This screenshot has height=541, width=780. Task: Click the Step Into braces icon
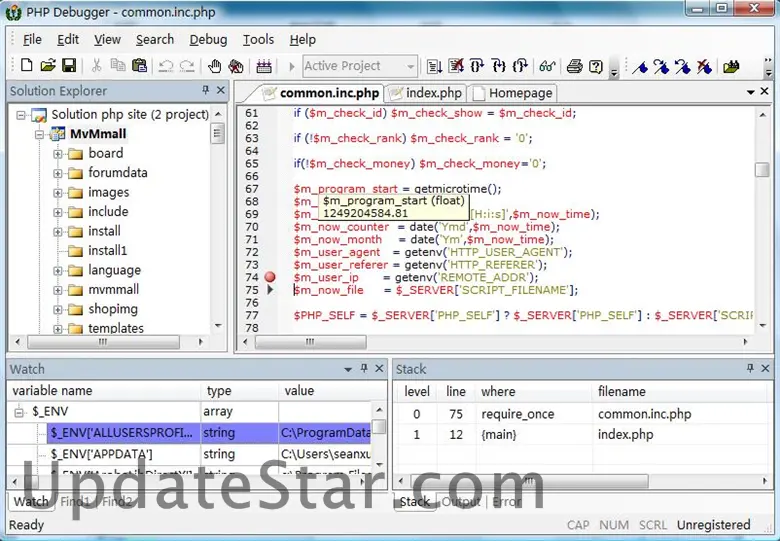tap(477, 66)
